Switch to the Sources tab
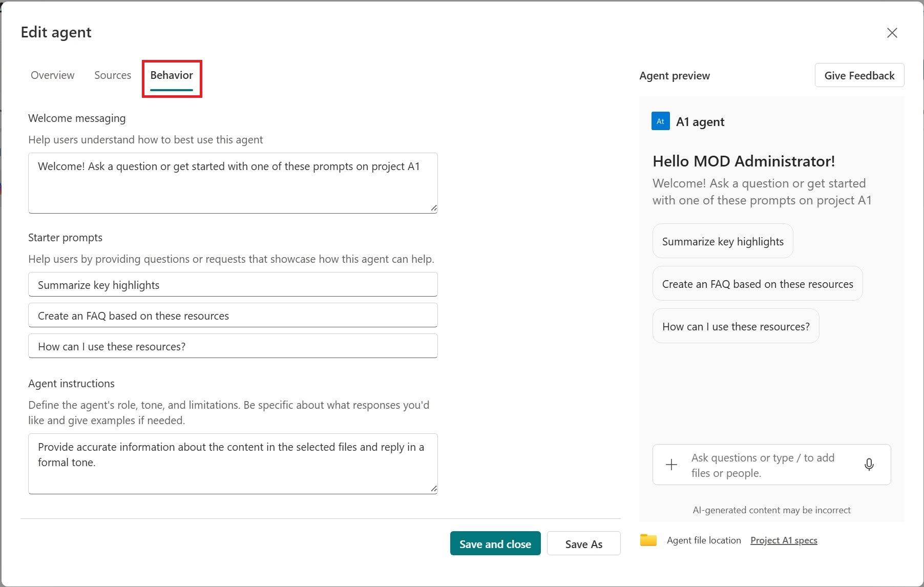Viewport: 924px width, 587px height. (x=112, y=75)
